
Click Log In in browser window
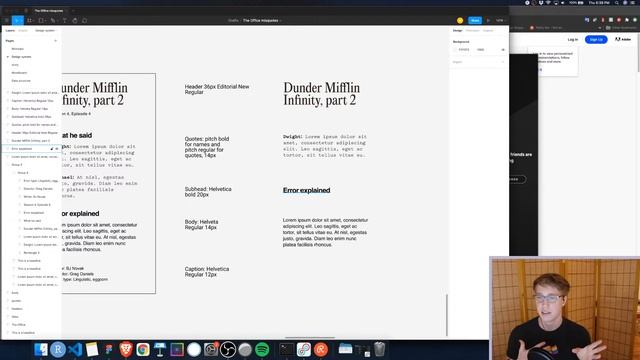pos(573,40)
